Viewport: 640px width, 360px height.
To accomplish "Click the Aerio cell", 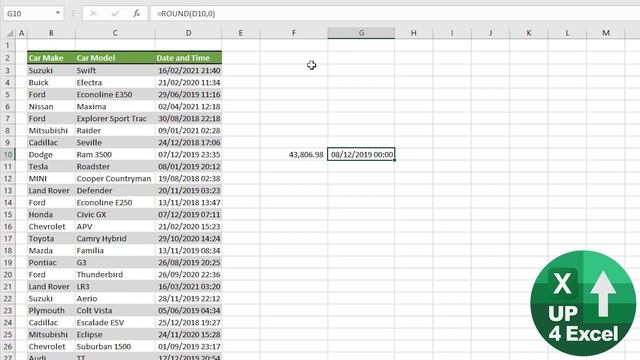I will pos(115,298).
